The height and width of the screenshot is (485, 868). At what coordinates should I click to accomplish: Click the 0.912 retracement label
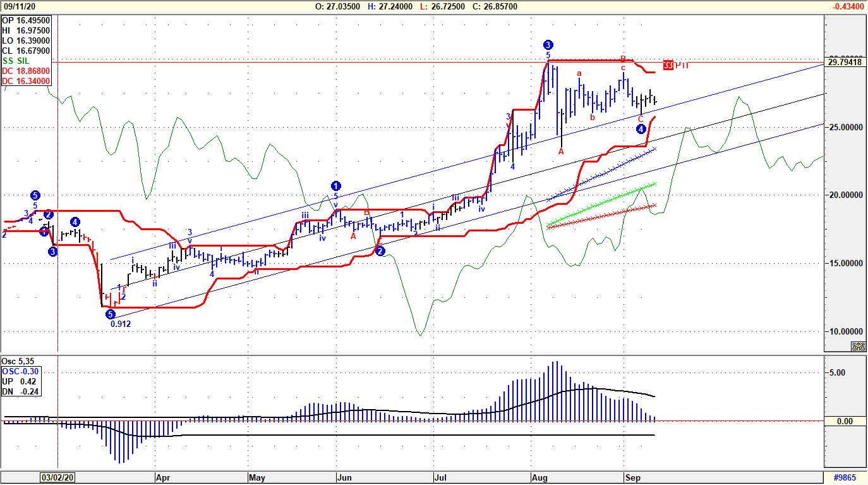[121, 324]
